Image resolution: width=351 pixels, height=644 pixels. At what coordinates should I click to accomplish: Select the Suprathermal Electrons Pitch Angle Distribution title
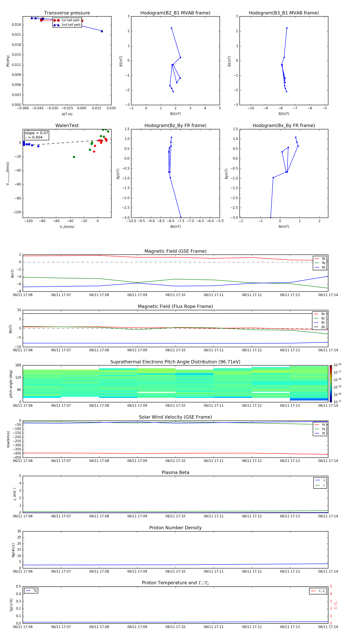click(175, 362)
